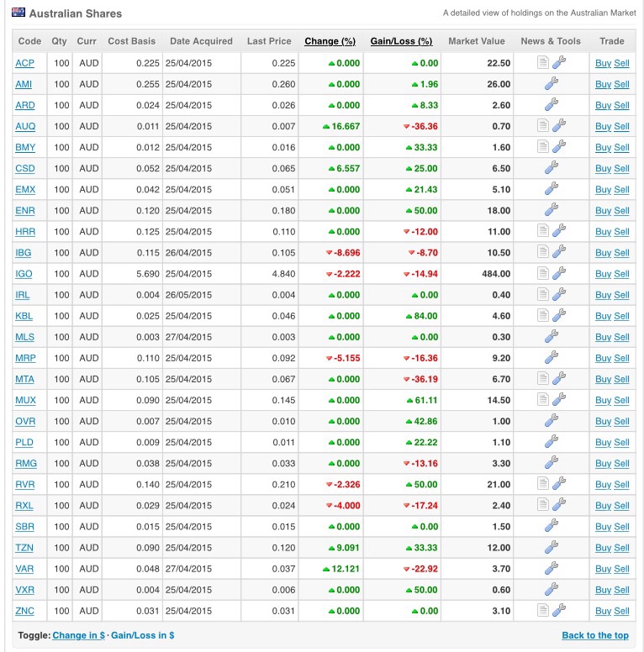Sell the ZNC holding

tap(621, 611)
